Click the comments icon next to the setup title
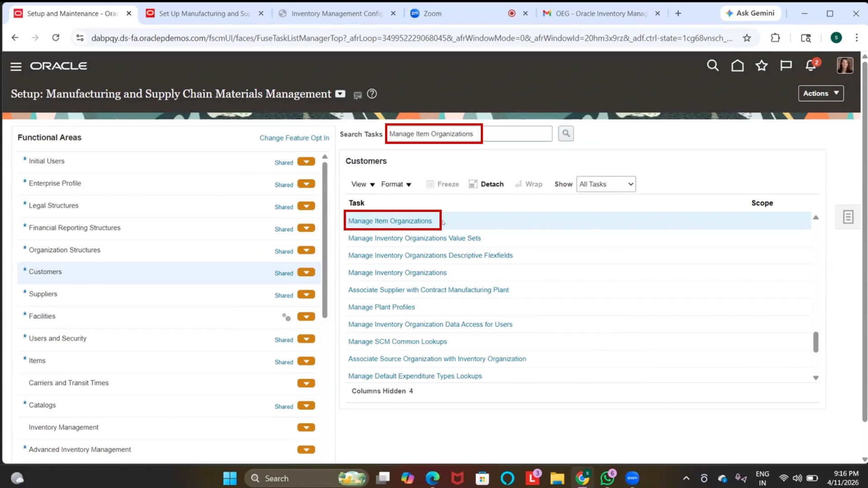Viewport: 868px width, 488px height. tap(357, 95)
